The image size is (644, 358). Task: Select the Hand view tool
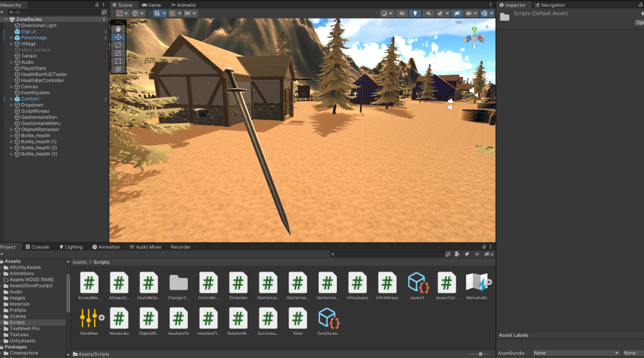point(118,29)
